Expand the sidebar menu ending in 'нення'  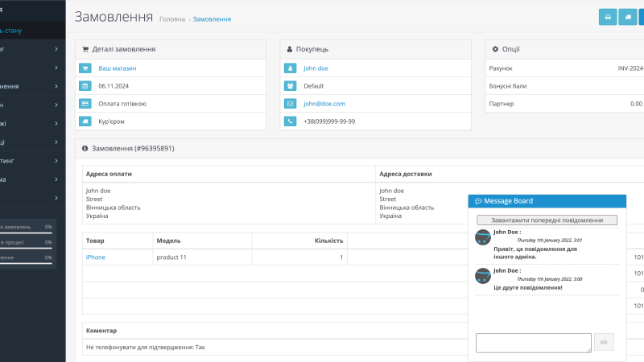coord(32,86)
